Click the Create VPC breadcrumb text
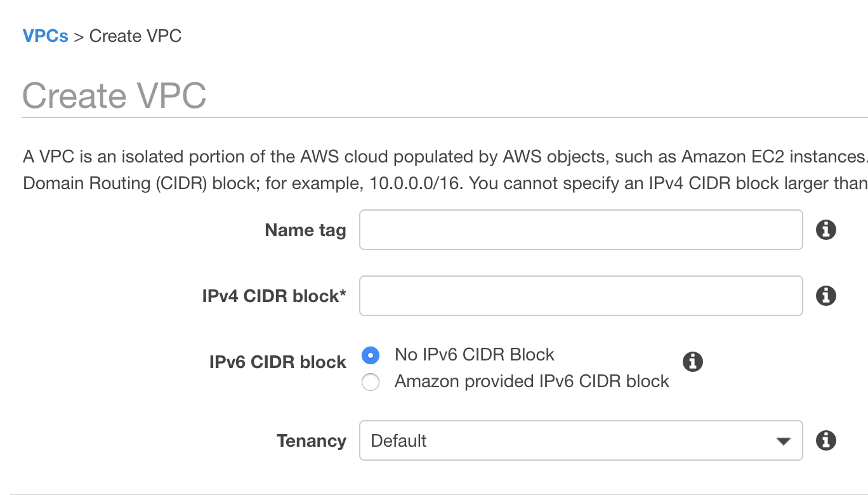Image resolution: width=868 pixels, height=495 pixels. (135, 36)
